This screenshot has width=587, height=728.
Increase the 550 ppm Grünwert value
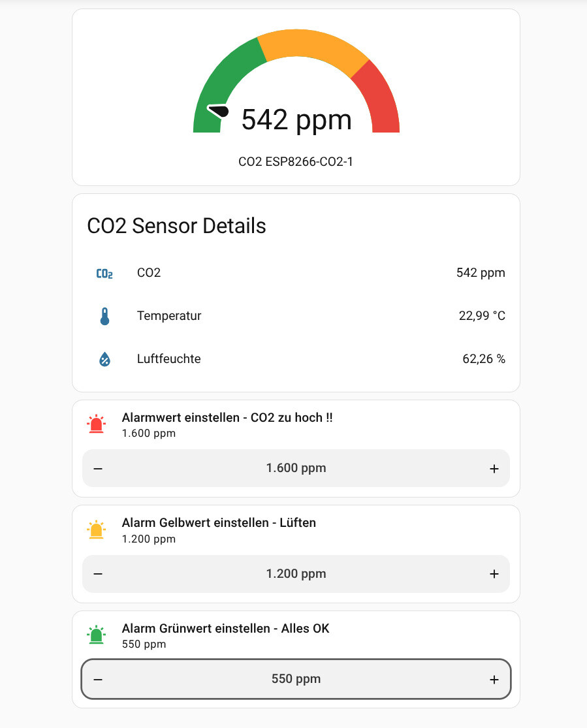coord(494,679)
